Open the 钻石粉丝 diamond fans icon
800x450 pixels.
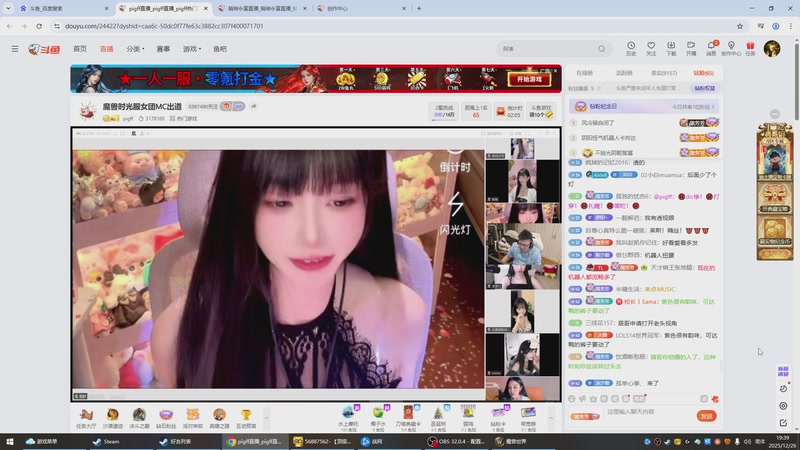[166, 418]
